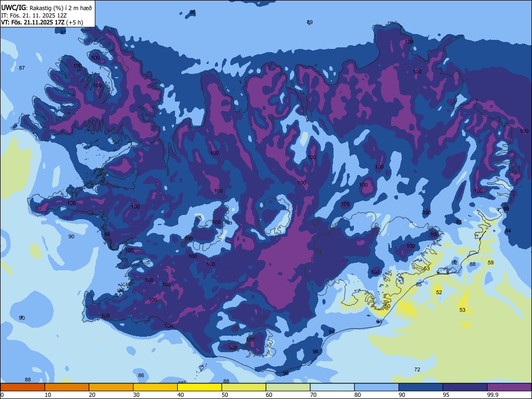Click the legend tick label 10
Screen dimensions: 532x399
(x=48, y=395)
